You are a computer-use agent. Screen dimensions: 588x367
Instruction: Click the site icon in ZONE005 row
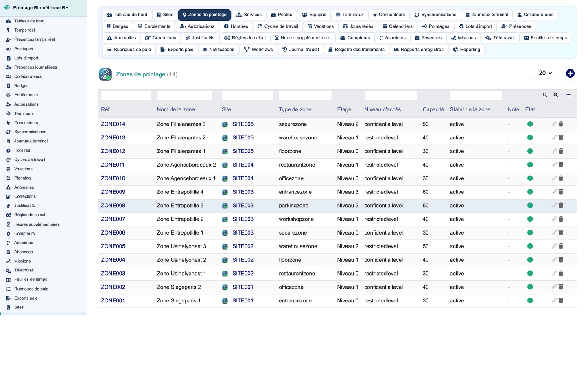click(x=225, y=246)
